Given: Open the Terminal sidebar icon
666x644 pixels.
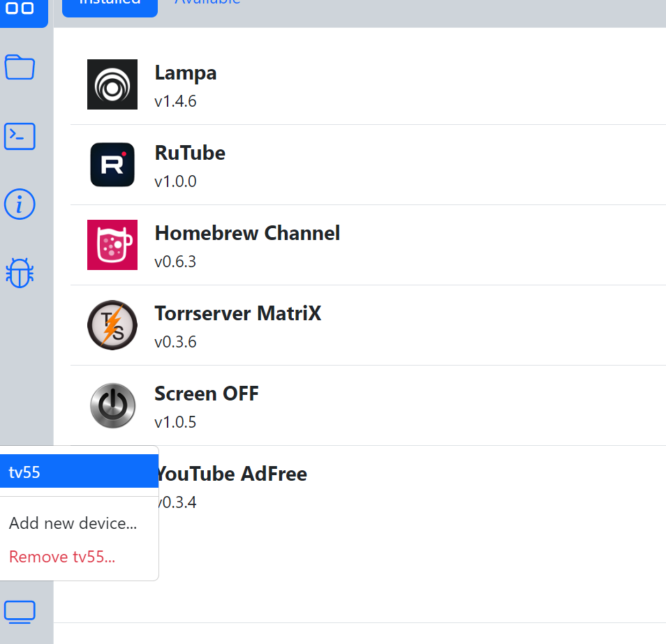Looking at the screenshot, I should tap(20, 136).
